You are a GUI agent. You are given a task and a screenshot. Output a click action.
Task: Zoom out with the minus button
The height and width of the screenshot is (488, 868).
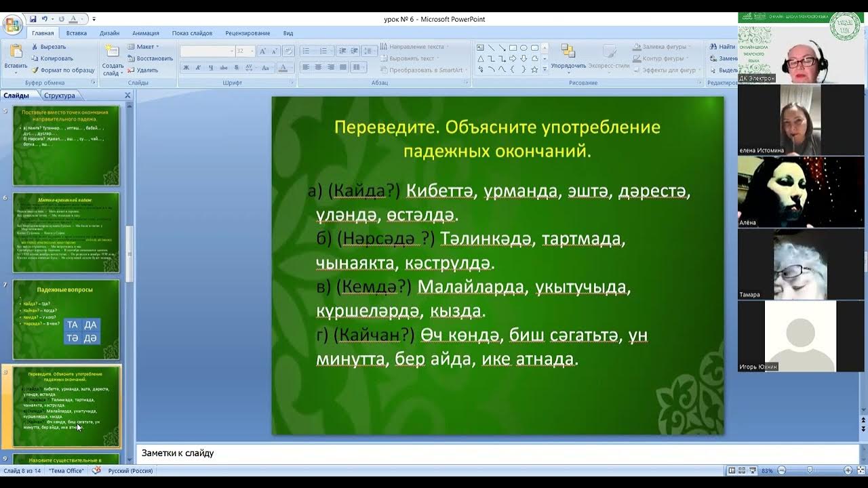(x=782, y=470)
